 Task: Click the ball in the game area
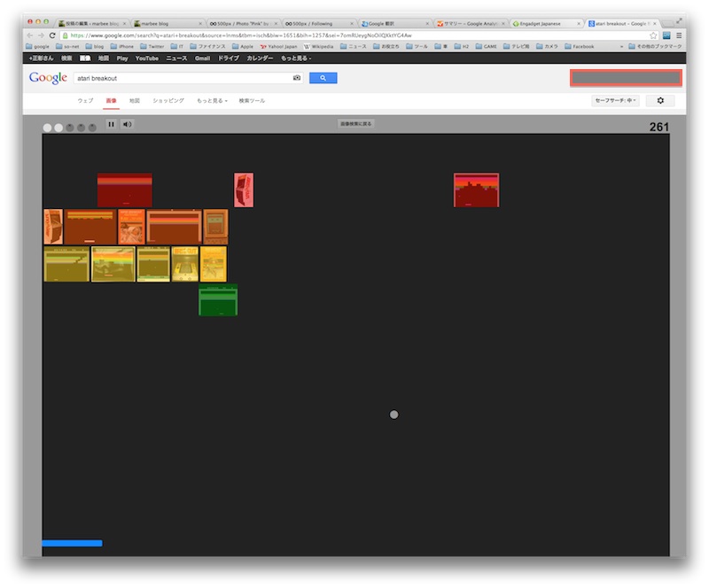click(394, 413)
